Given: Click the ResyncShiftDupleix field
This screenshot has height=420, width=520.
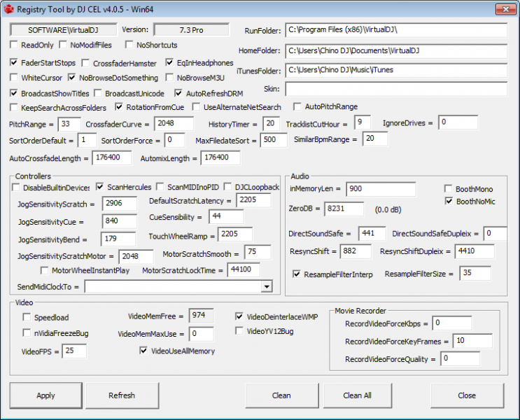Looking at the screenshot, I should point(475,251).
